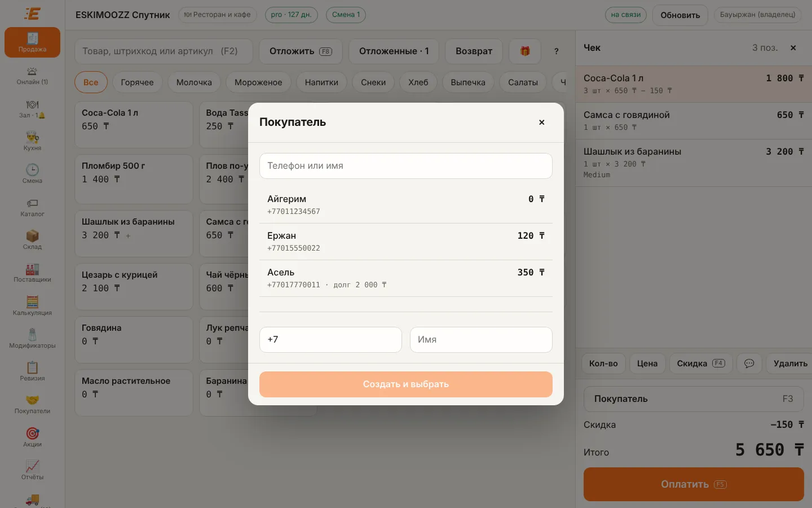This screenshot has height=508, width=812.
Task: Open Калькуляция in the sidebar
Action: [32, 306]
